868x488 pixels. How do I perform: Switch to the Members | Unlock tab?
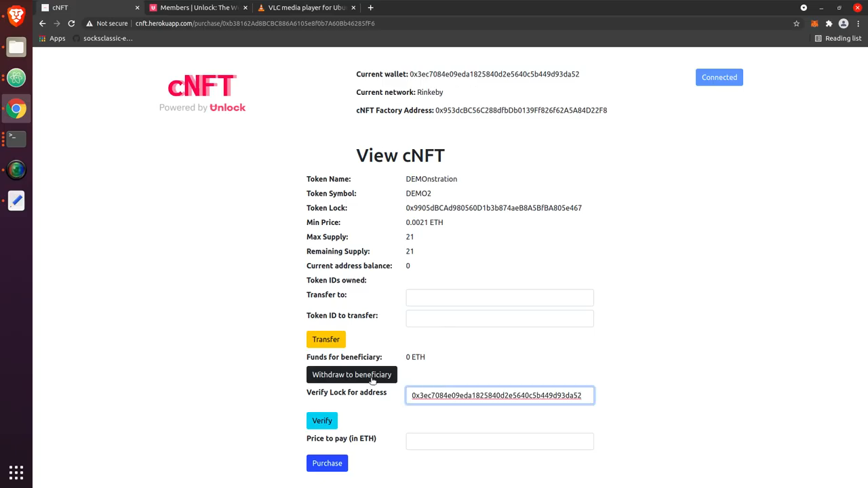click(x=198, y=7)
